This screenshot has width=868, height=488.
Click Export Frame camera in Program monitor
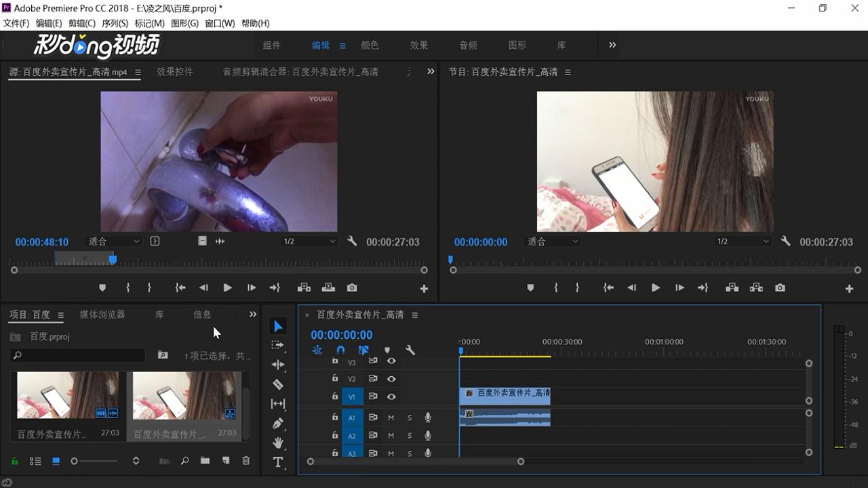pos(780,288)
